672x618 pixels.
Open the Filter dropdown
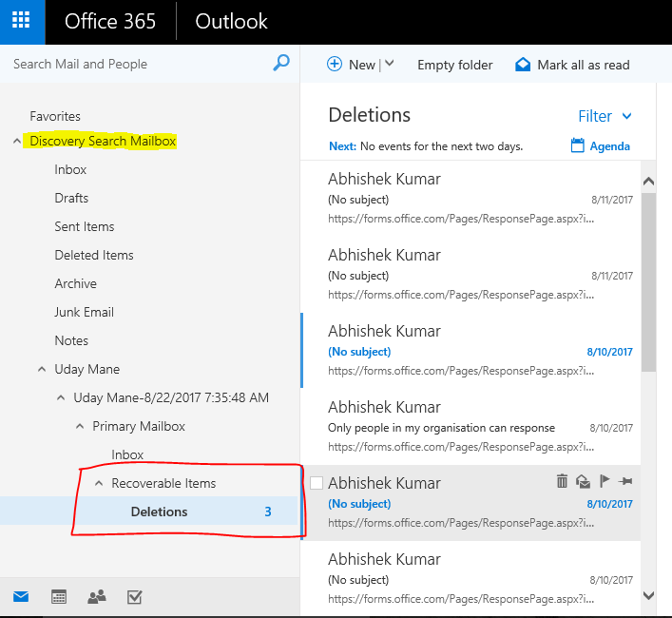click(605, 116)
